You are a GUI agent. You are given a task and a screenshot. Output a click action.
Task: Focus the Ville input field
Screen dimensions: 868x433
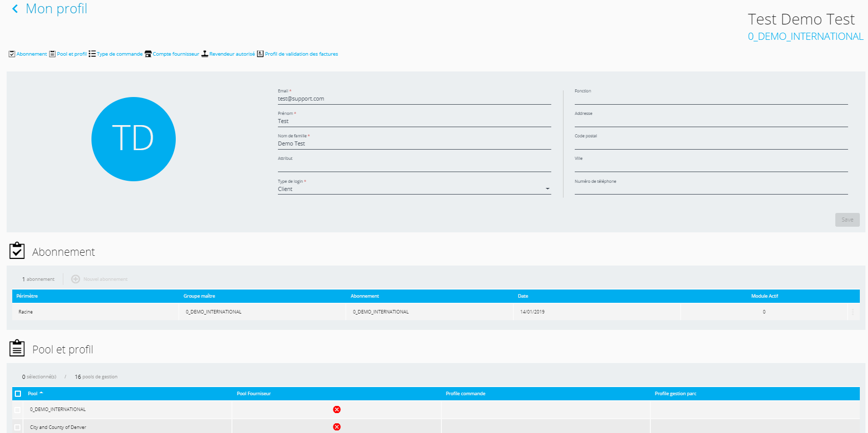click(711, 166)
